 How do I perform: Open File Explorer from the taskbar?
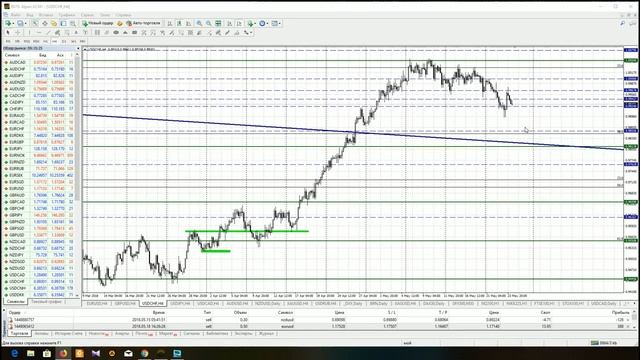(x=31, y=353)
